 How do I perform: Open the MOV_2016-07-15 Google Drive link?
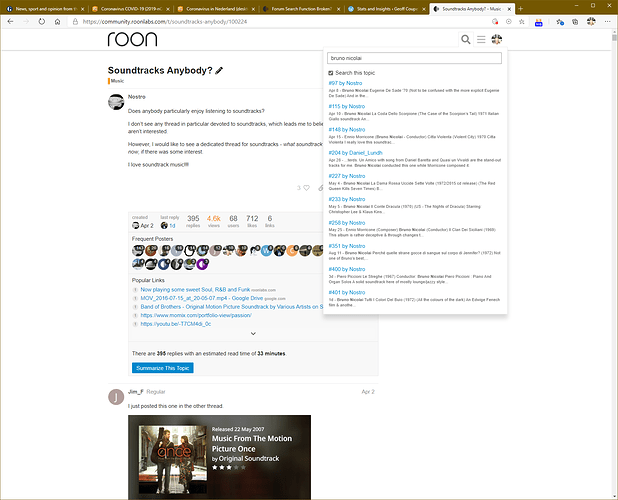coord(201,298)
